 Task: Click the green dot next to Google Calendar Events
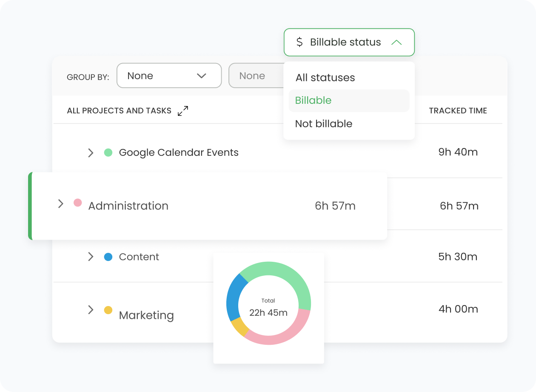[x=108, y=152]
